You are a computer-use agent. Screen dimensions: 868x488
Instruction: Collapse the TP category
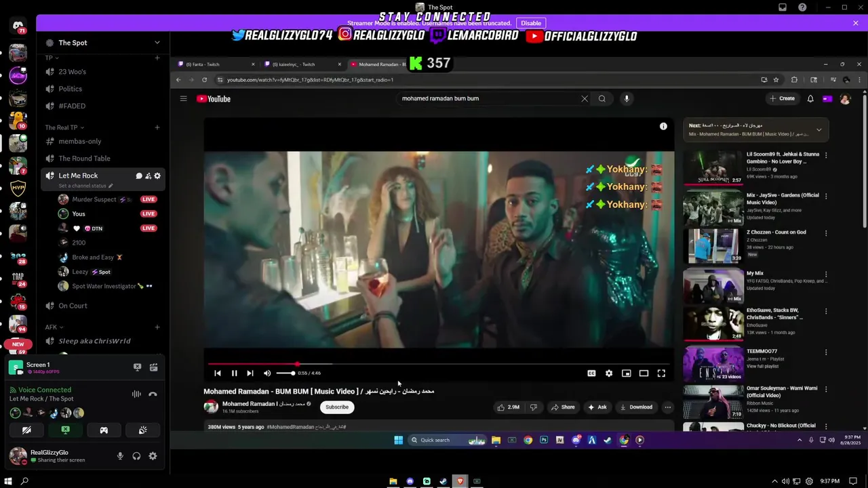tap(52, 58)
